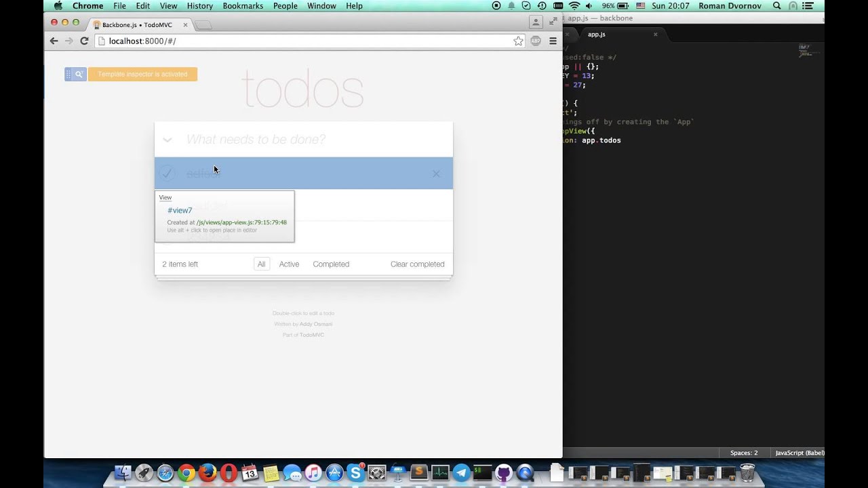This screenshot has height=488, width=868.
Task: Open /js/views/app-view.js source location link
Action: click(241, 222)
